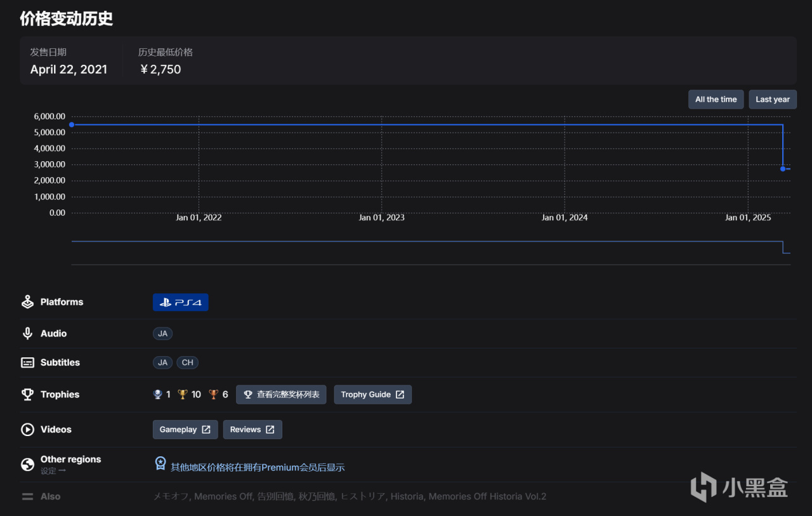Click the Videos row label
This screenshot has width=812, height=516.
(56, 430)
